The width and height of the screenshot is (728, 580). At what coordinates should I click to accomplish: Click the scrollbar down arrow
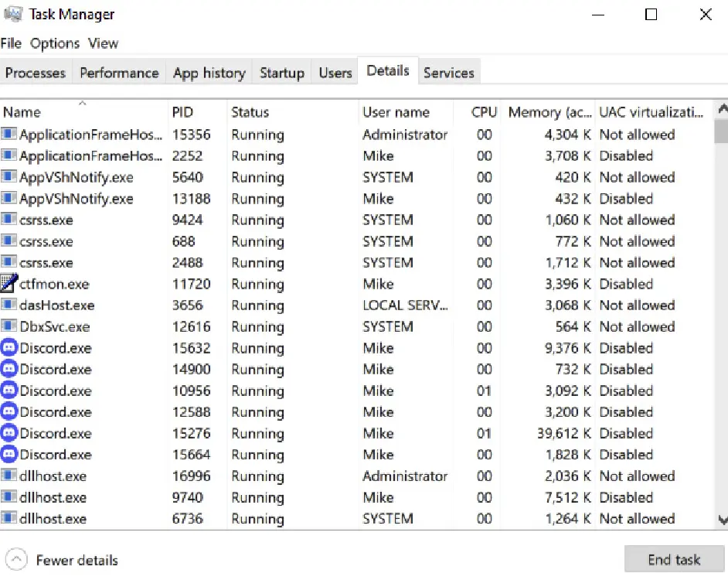click(x=722, y=520)
